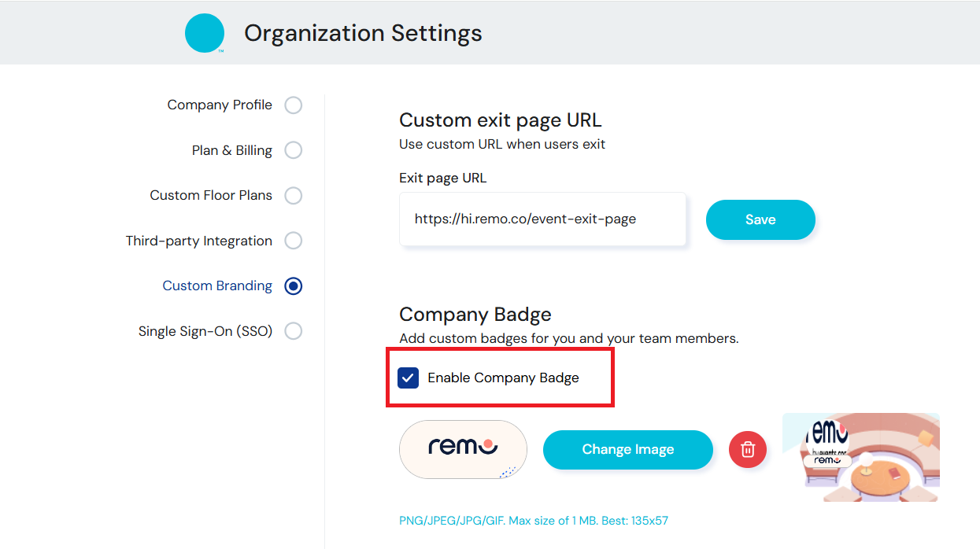Open Custom Branding from the sidebar
980x549 pixels.
217,286
